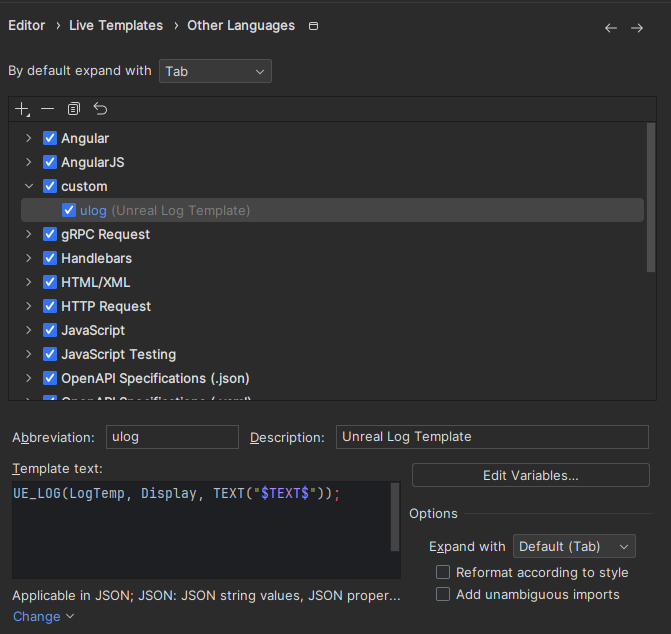The image size is (671, 634).
Task: Click in the Description field
Action: point(492,437)
